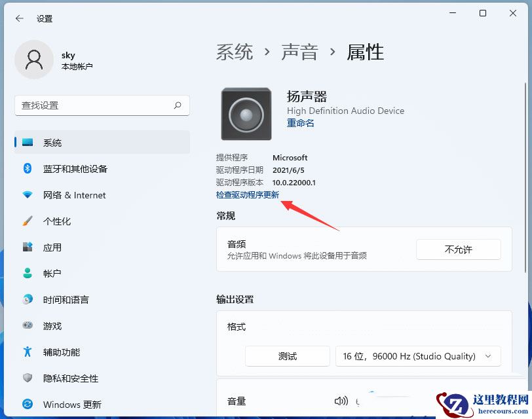Rename the speaker using 重命名
The width and height of the screenshot is (532, 419).
[300, 122]
